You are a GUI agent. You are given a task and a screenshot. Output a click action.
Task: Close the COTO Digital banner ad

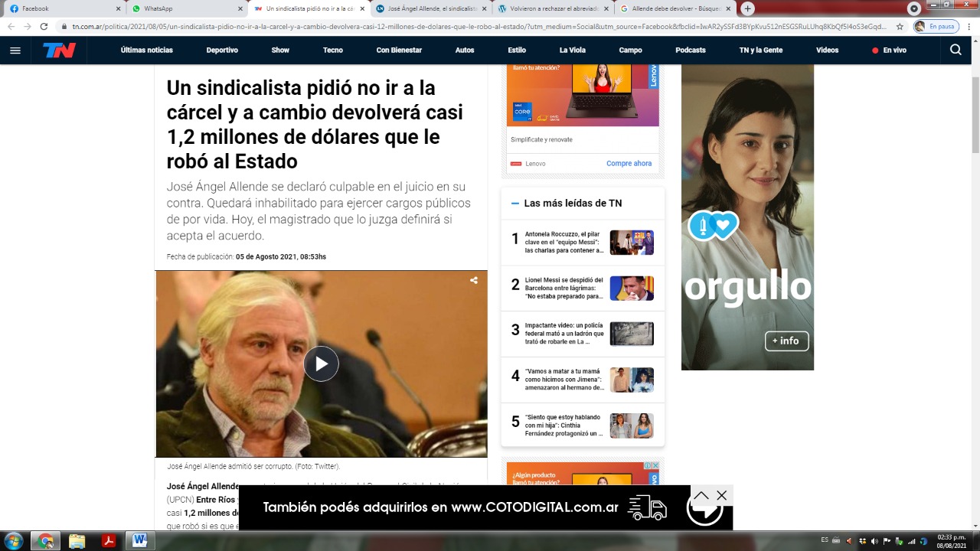[721, 496]
